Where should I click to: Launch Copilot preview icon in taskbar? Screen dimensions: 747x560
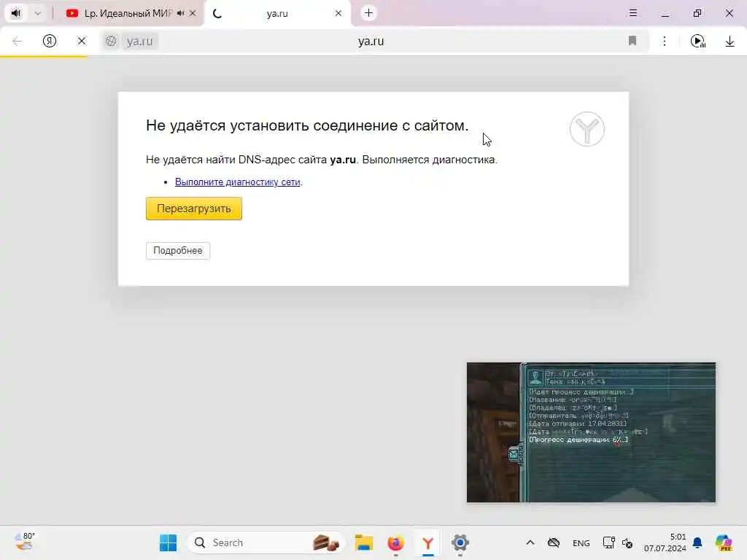pyautogui.click(x=724, y=542)
